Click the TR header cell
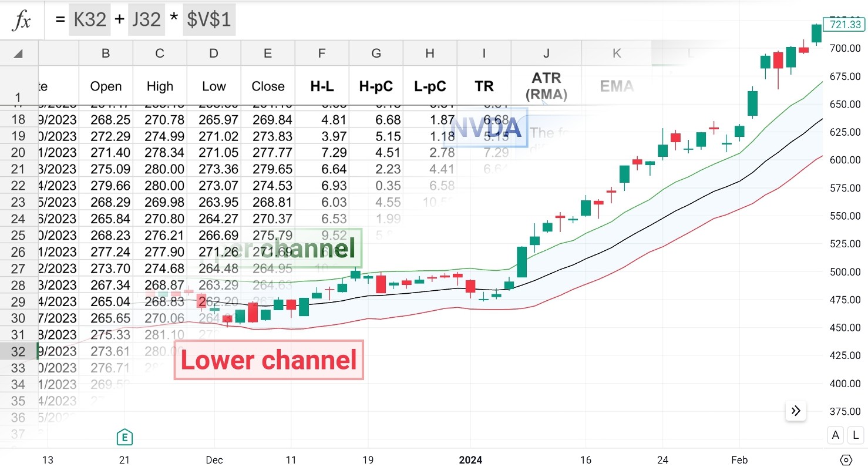The width and height of the screenshot is (868, 470). click(484, 86)
